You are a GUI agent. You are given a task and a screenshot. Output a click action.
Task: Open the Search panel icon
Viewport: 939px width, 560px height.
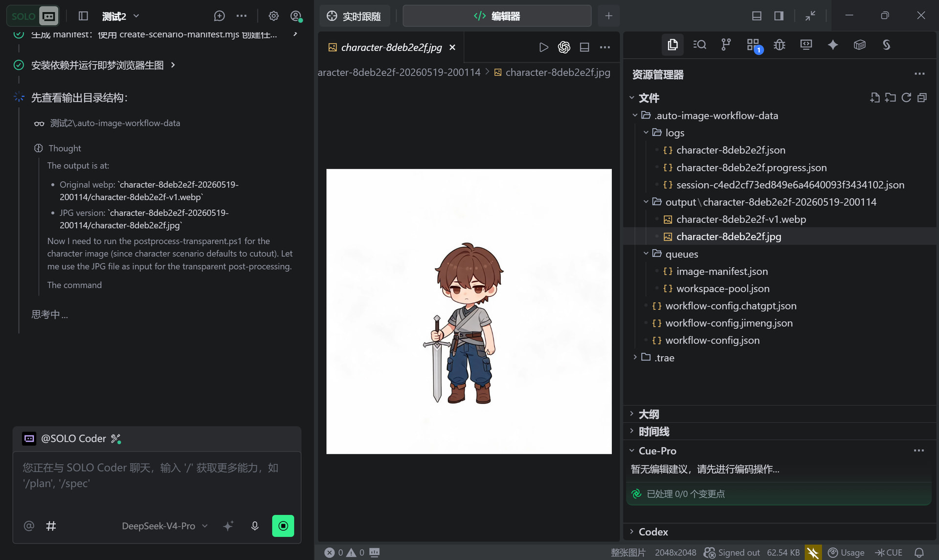point(699,45)
